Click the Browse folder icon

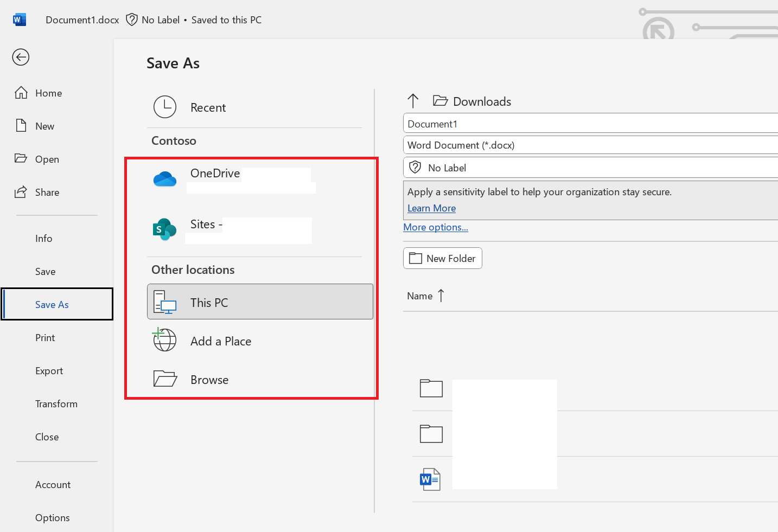(x=165, y=379)
